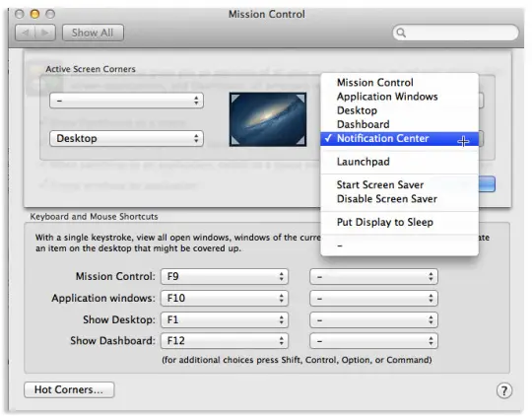Image resolution: width=532 pixels, height=418 pixels.
Task: Choose Application Windows in corner menu
Action: pos(399,97)
